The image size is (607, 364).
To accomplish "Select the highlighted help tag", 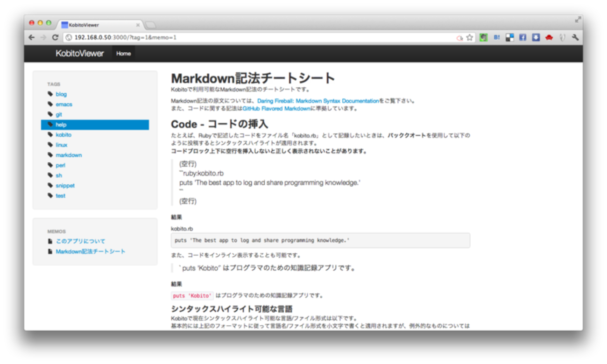I will pos(95,125).
